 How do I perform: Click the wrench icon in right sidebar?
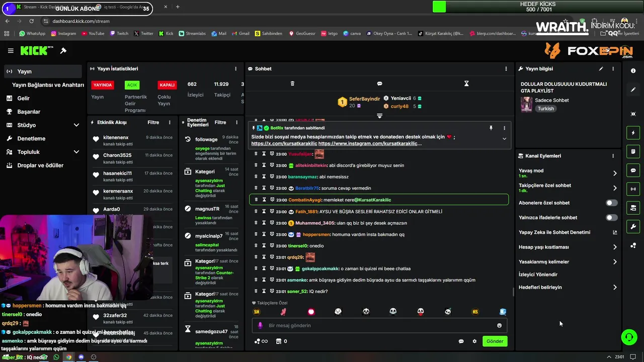pos(633,227)
